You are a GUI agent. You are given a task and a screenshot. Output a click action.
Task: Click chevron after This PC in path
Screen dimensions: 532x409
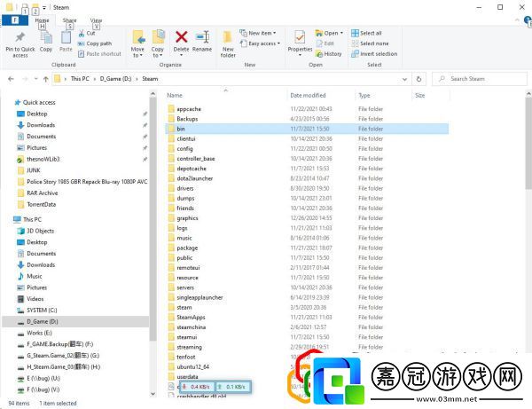click(x=95, y=79)
